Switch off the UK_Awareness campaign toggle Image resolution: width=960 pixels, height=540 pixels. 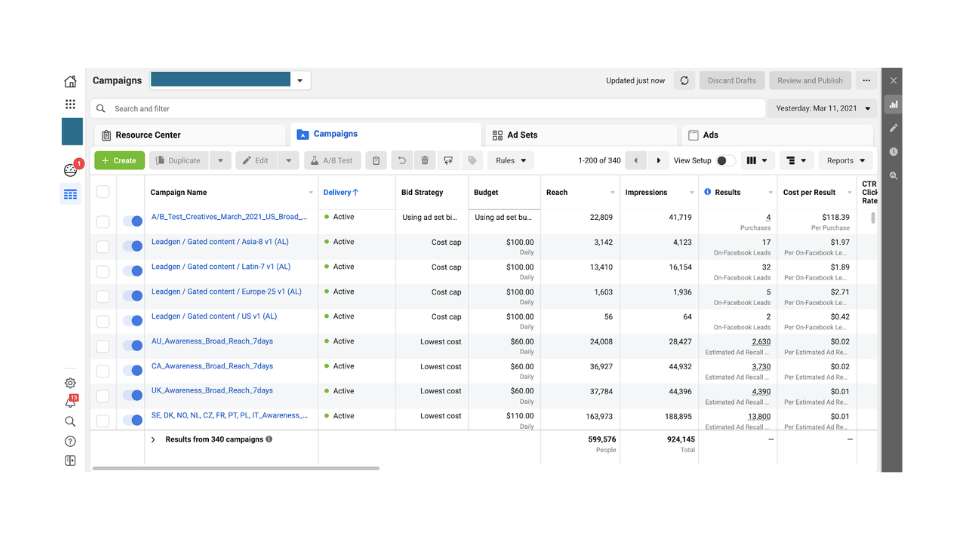coord(133,395)
